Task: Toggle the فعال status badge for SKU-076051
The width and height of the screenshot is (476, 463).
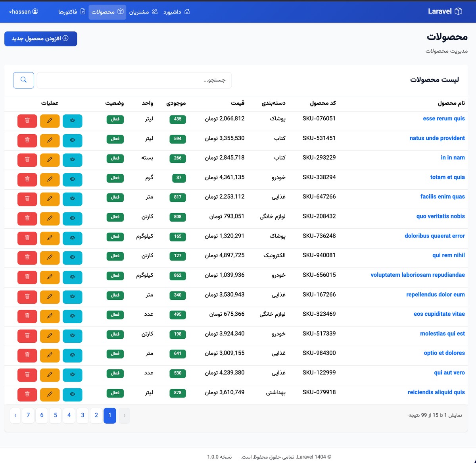Action: [115, 119]
